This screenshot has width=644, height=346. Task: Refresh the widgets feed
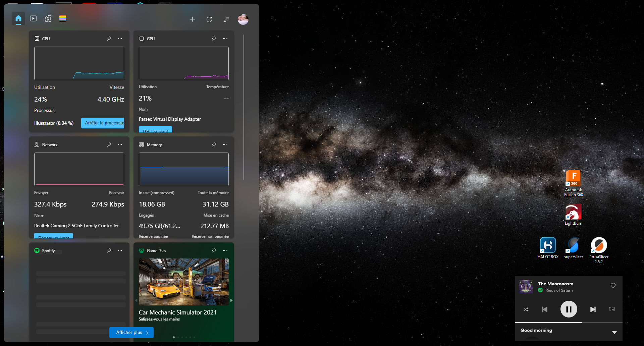pyautogui.click(x=209, y=19)
